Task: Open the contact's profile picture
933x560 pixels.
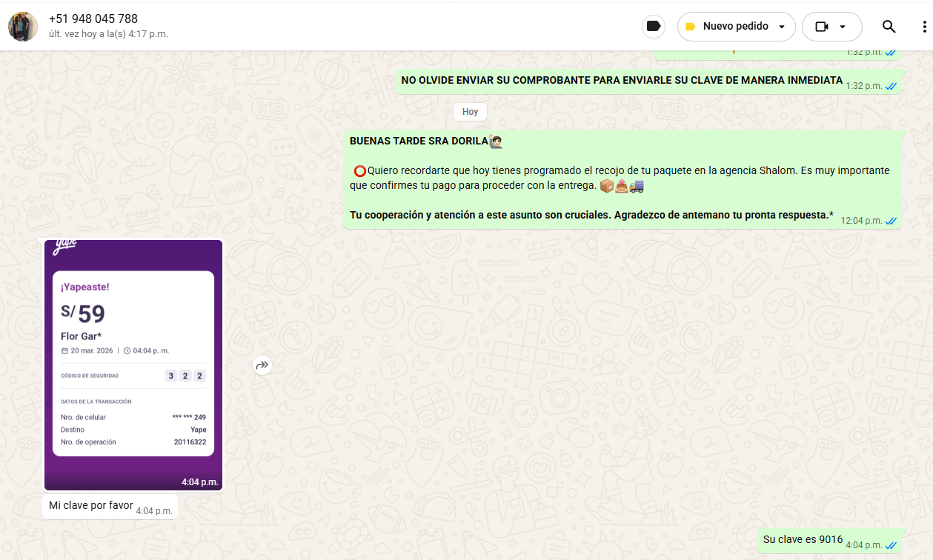Action: [x=23, y=27]
